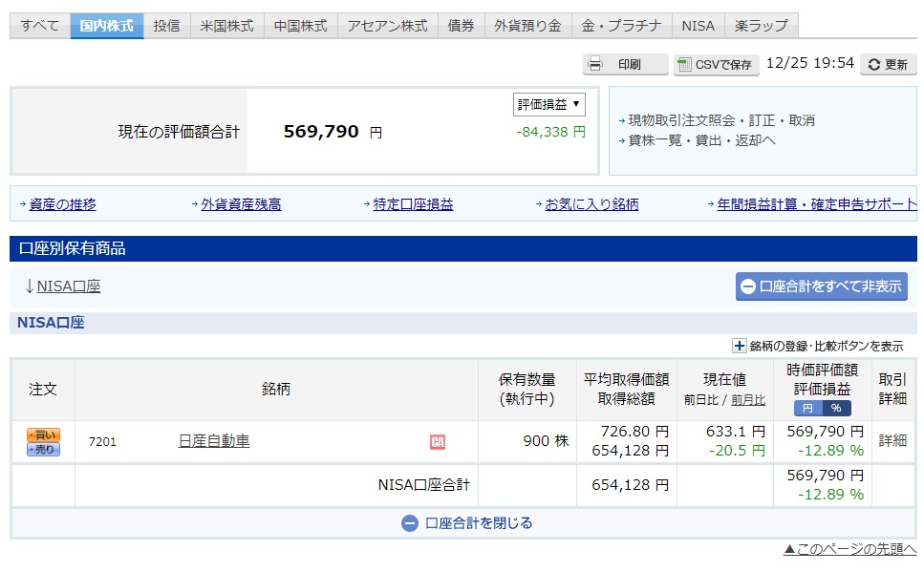The image size is (924, 572).
Task: Click the refresh arrow icon
Action: pos(874,65)
